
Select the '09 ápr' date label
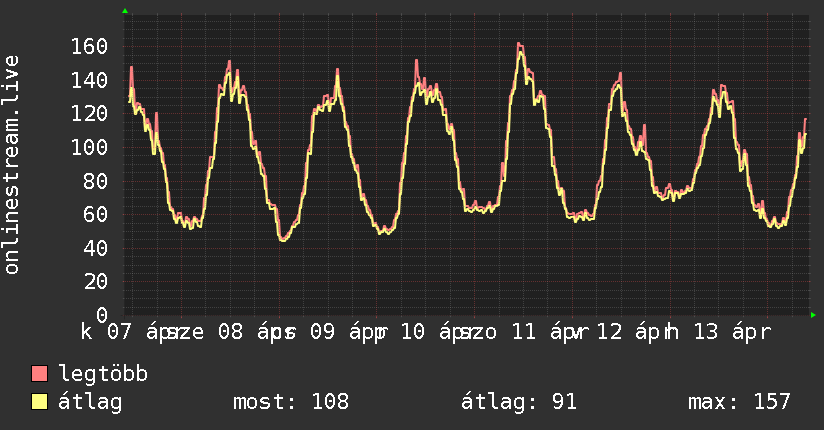point(340,331)
